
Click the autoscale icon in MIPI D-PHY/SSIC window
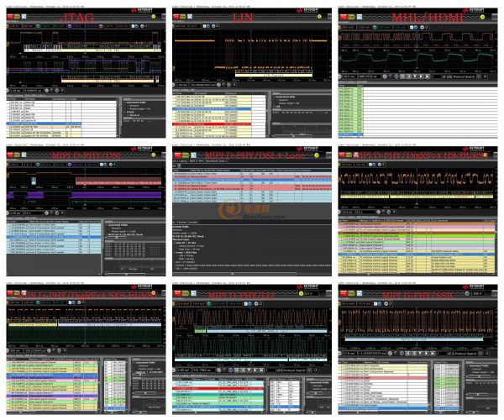(x=360, y=293)
